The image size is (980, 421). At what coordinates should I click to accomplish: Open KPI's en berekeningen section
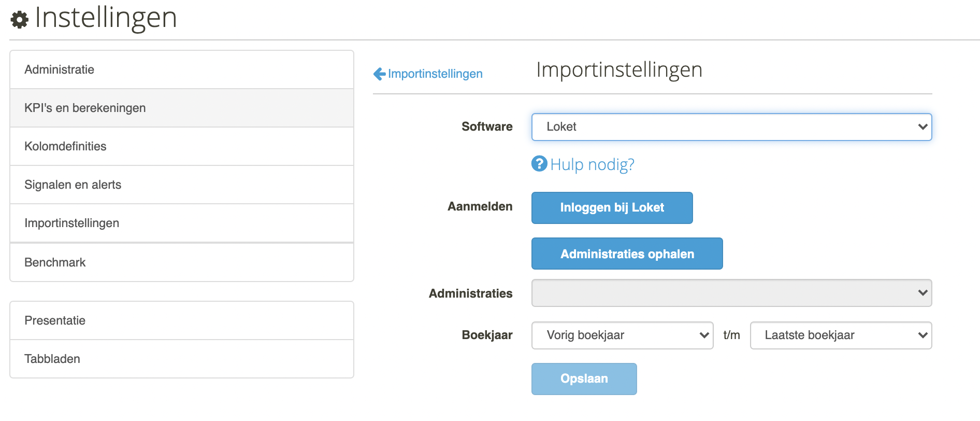point(182,108)
